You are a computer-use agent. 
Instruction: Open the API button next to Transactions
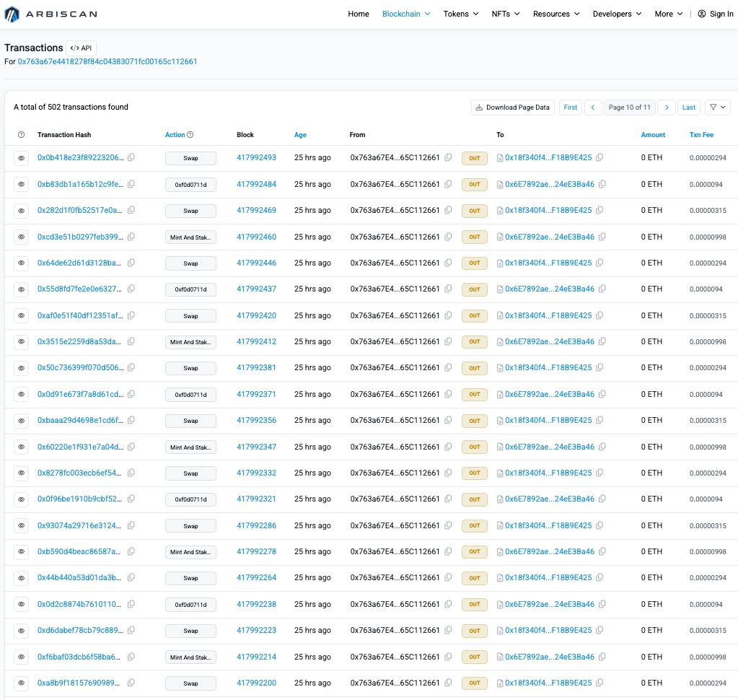tap(81, 48)
